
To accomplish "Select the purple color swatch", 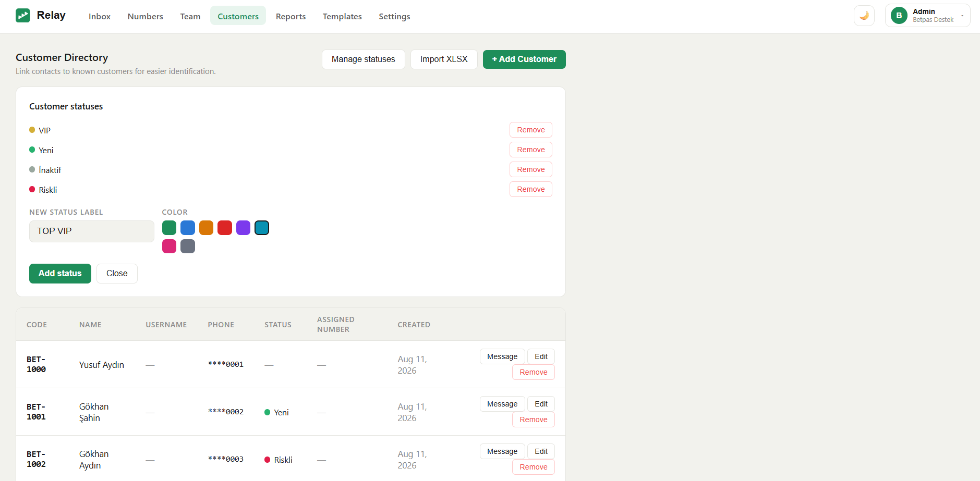I will [243, 228].
